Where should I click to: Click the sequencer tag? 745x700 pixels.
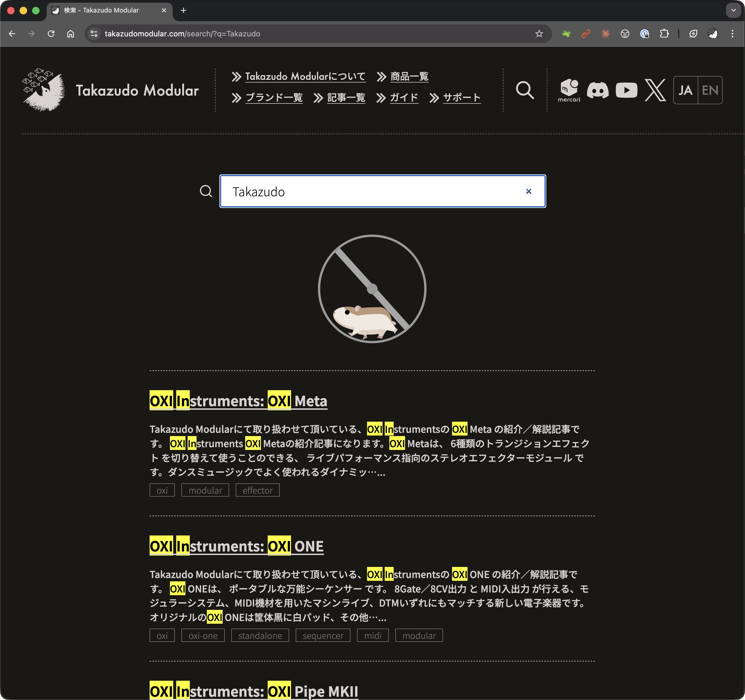[x=323, y=636]
